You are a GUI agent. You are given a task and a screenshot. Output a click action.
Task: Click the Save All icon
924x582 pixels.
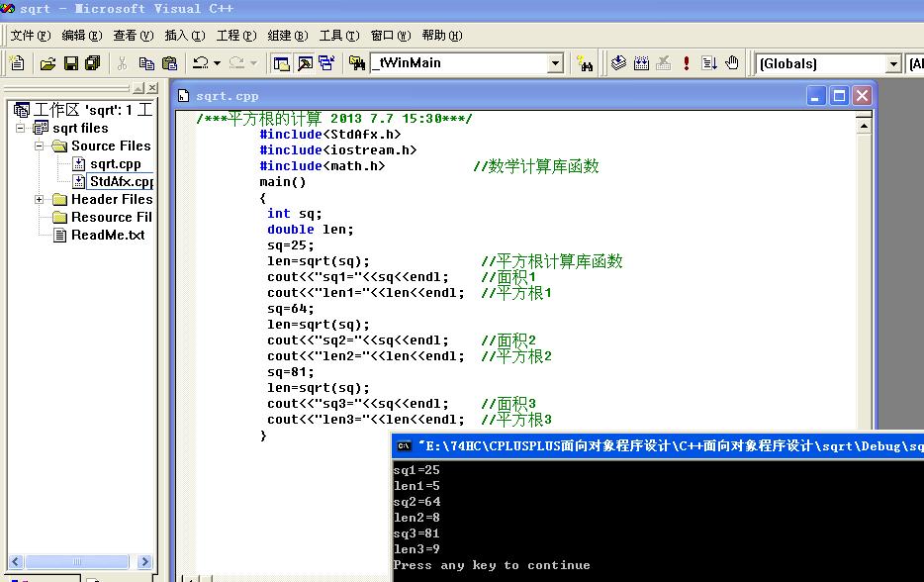tap(93, 63)
